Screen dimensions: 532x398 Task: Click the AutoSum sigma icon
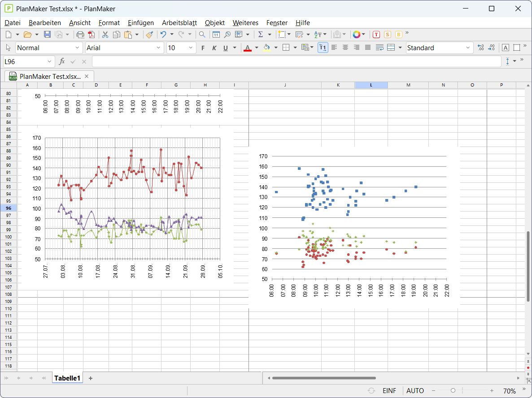click(261, 34)
